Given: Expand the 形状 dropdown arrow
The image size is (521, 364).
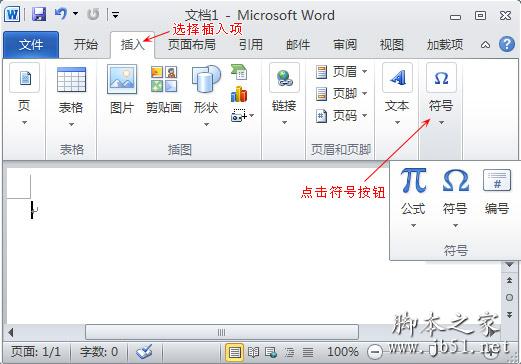Looking at the screenshot, I should (206, 124).
